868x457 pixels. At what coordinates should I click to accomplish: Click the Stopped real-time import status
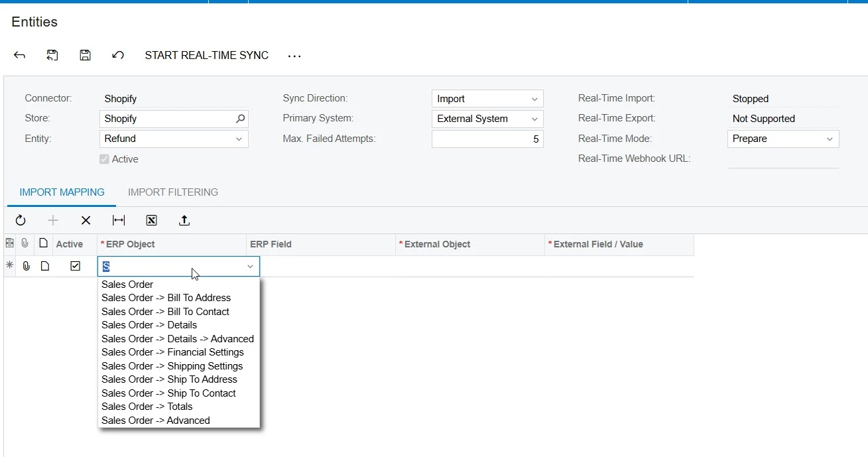[x=751, y=99]
